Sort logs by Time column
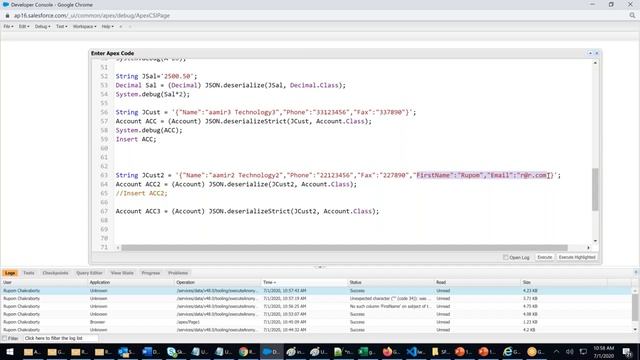 (x=304, y=282)
